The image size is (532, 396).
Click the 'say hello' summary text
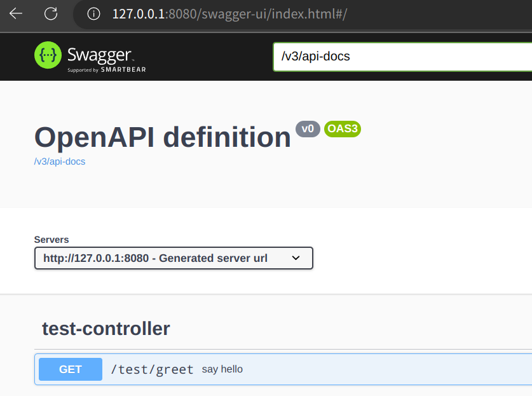click(222, 369)
